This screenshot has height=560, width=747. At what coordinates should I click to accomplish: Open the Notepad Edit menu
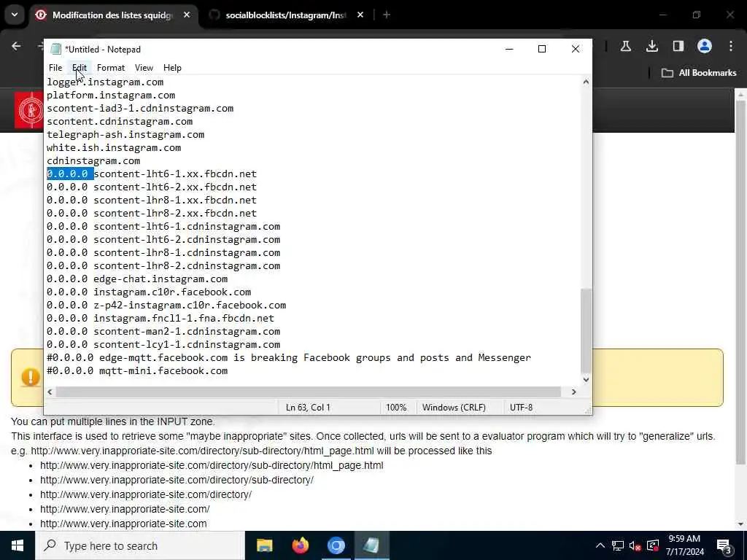click(80, 68)
